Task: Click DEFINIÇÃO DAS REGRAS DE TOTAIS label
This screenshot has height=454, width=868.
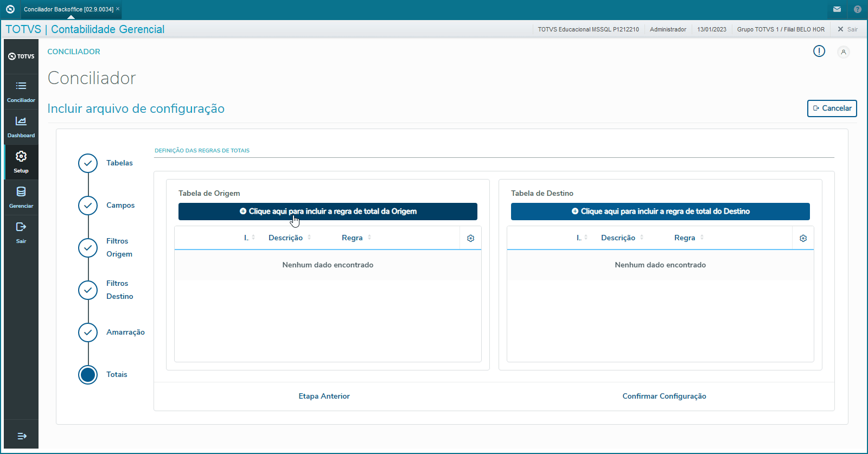Action: pyautogui.click(x=202, y=151)
